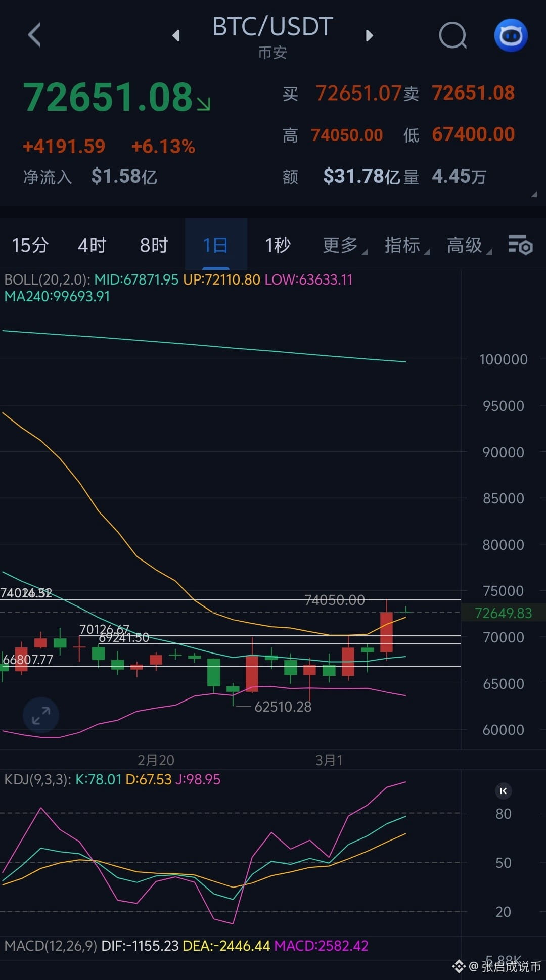
Task: Jump to latest candle K icon
Action: [x=503, y=791]
